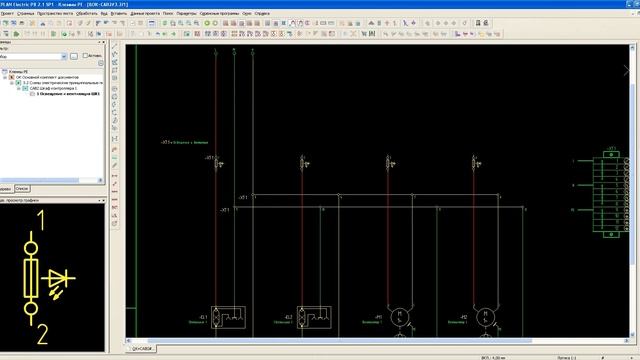Collapse the 3.2 Схемы электрические node

pyautogui.click(x=12, y=83)
